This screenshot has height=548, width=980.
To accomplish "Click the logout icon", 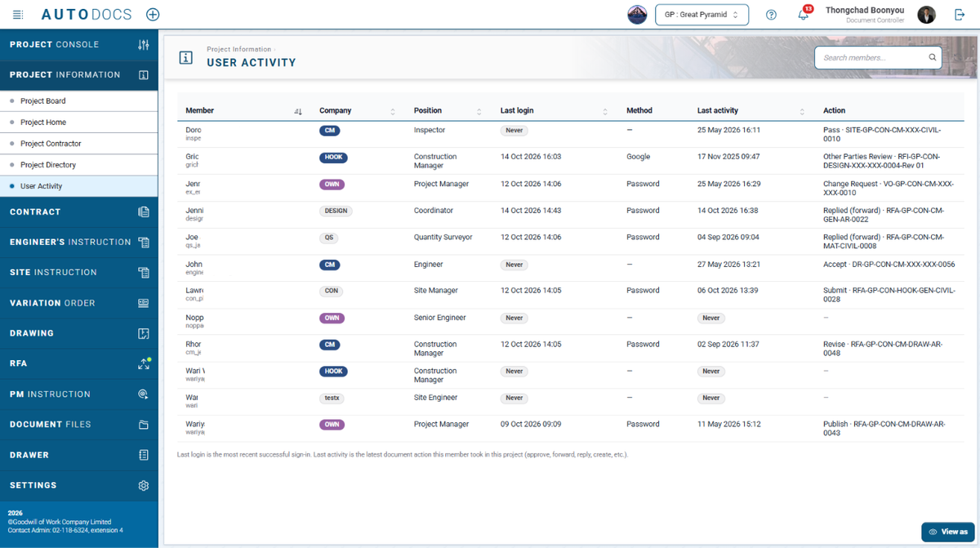I will (x=960, y=15).
